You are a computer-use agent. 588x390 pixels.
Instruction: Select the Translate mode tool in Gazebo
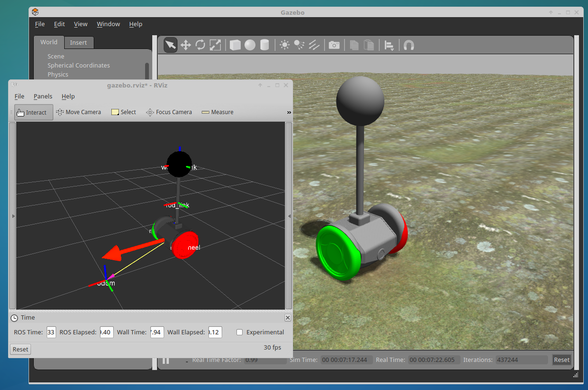tap(185, 44)
